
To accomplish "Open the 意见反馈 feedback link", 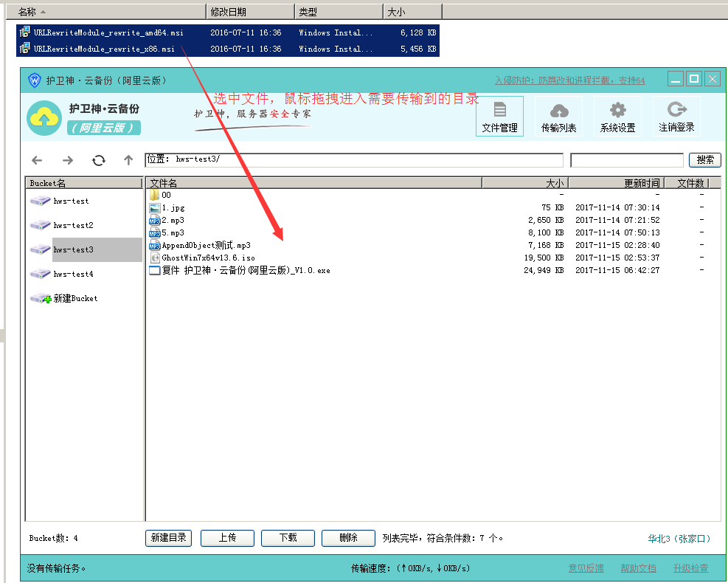I will [586, 568].
